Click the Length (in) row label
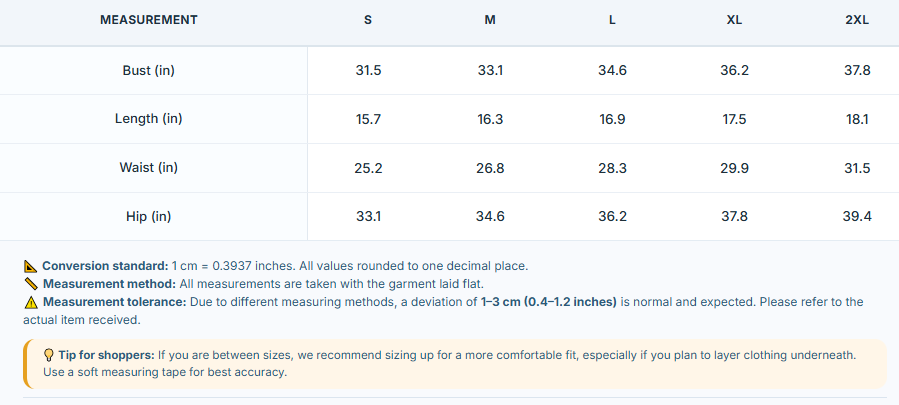Screen dimensions: 899x405 pyautogui.click(x=148, y=119)
